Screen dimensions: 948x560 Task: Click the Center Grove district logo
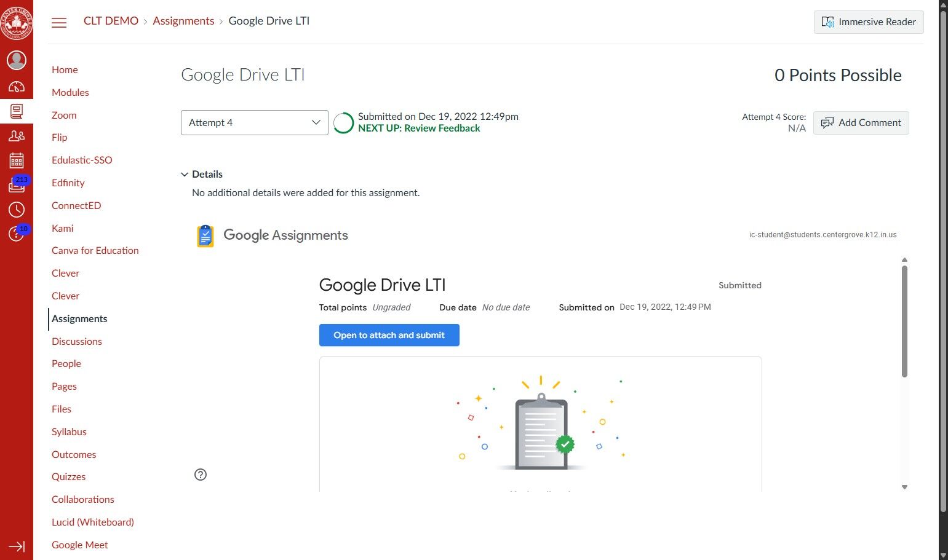(x=17, y=23)
